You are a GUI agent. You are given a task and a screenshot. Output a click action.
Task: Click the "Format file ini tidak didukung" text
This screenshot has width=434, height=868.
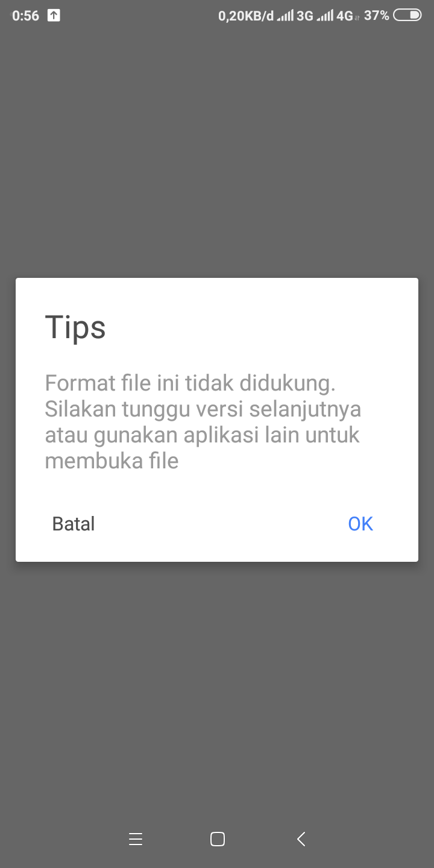190,383
